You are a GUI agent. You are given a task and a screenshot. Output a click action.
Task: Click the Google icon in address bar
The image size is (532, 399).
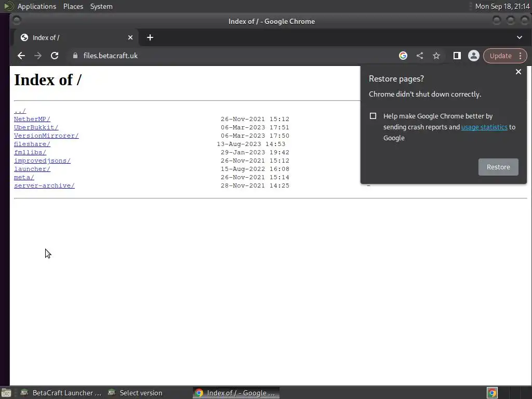coord(403,56)
